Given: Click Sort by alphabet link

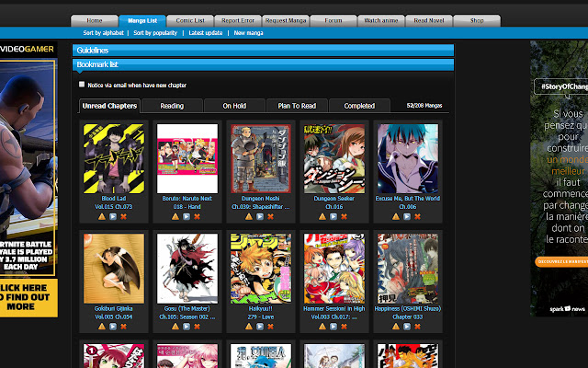Looking at the screenshot, I should (104, 33).
